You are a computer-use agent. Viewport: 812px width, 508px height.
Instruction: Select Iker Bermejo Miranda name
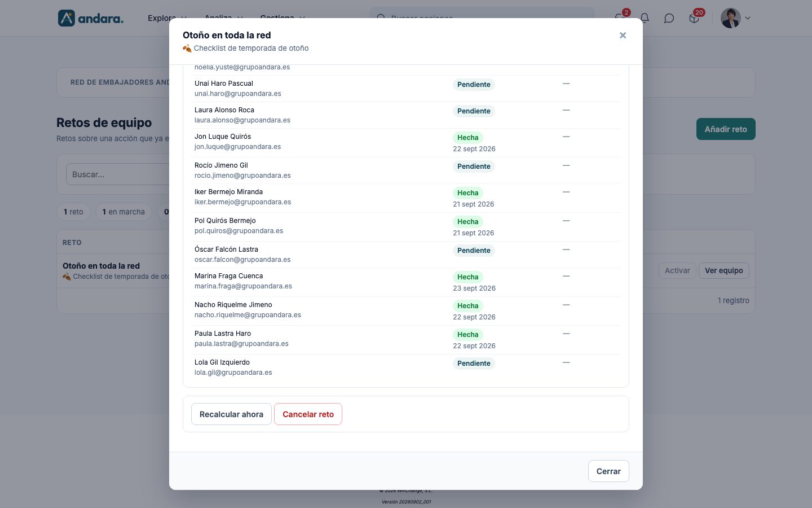(x=228, y=192)
